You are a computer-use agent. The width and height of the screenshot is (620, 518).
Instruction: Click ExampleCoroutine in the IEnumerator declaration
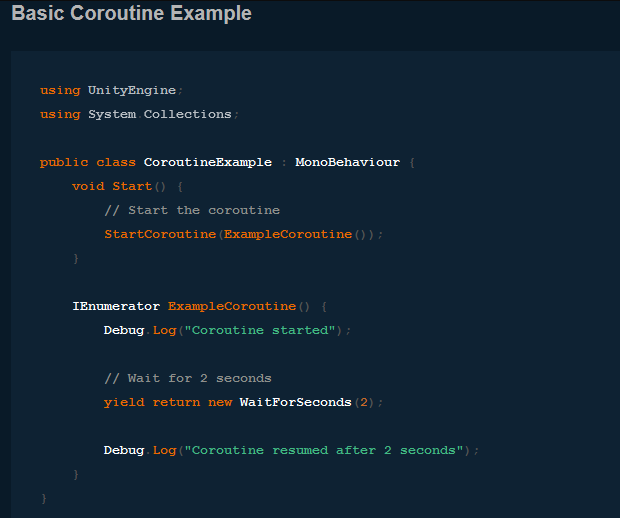click(x=232, y=306)
